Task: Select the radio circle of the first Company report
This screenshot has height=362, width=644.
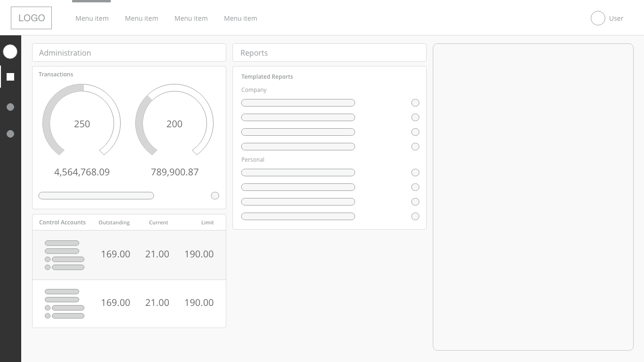Action: click(x=415, y=103)
